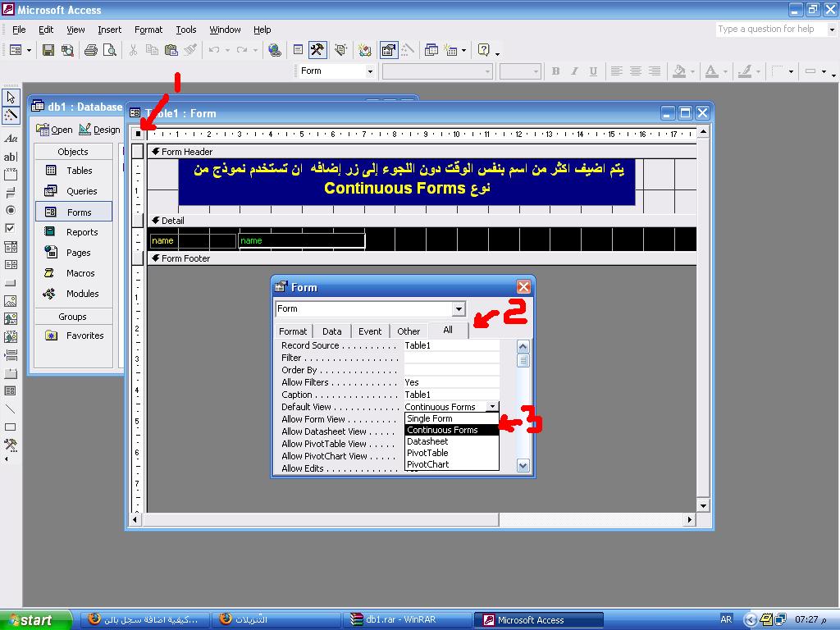Open the Default View dropdown arrow

492,407
